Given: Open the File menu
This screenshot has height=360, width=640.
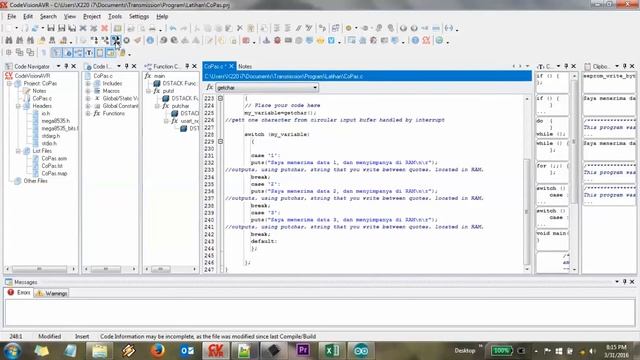Looking at the screenshot, I should coord(11,16).
